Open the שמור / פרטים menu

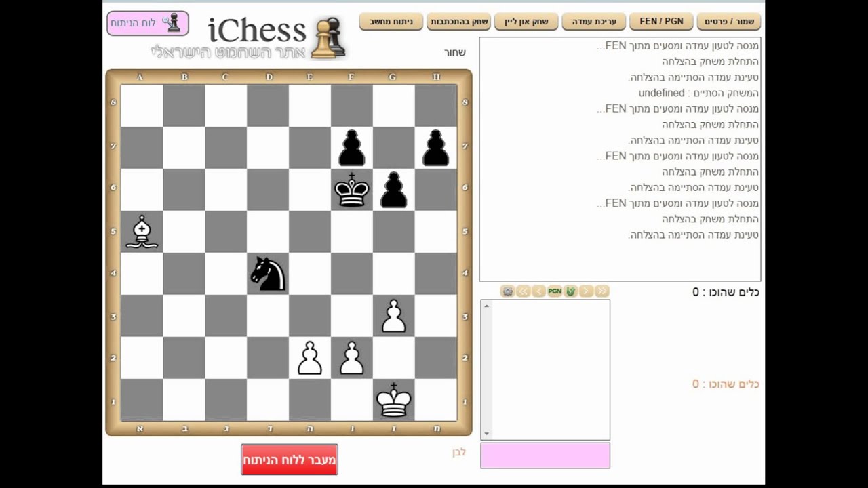pos(729,22)
